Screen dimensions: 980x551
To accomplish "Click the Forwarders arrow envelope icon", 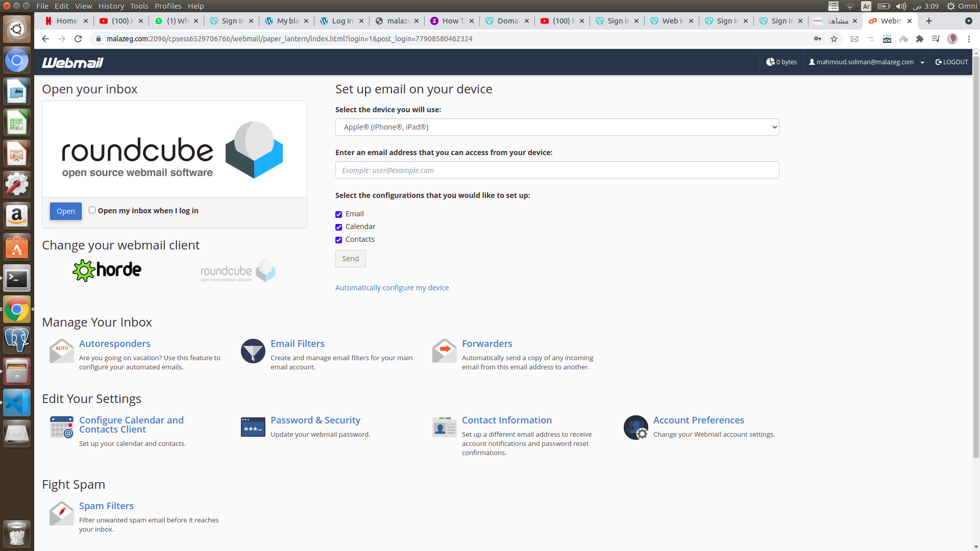I will (x=445, y=351).
